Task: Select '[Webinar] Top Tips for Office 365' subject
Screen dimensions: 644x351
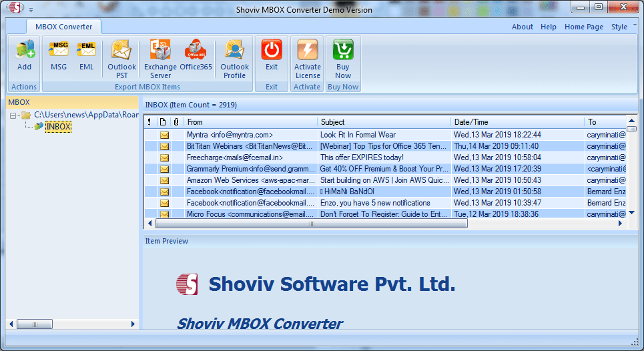Action: pos(383,146)
